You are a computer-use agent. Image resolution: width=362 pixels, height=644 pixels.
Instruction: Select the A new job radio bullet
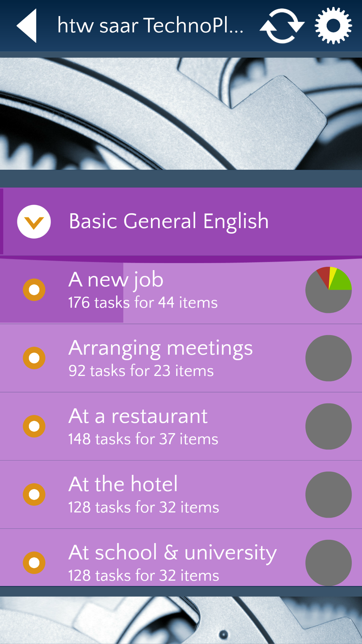(34, 290)
